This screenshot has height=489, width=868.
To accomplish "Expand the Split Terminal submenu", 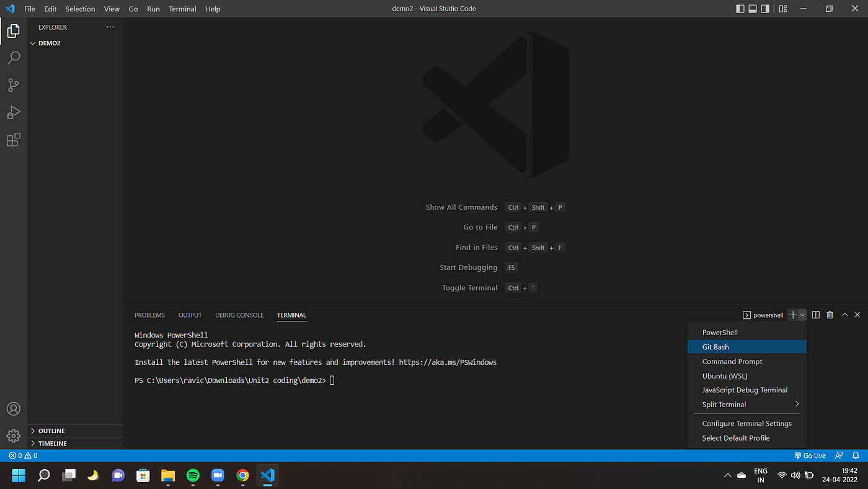I will tap(747, 405).
